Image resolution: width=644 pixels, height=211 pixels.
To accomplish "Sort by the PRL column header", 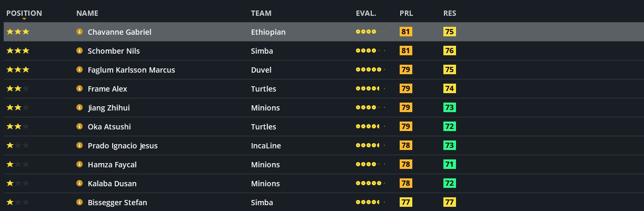I will (406, 13).
